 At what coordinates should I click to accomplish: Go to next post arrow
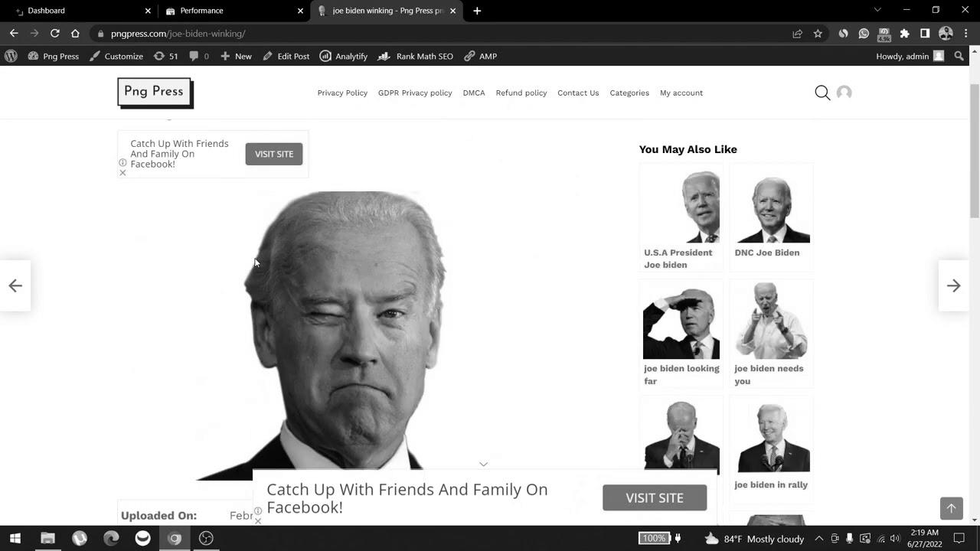tap(953, 285)
